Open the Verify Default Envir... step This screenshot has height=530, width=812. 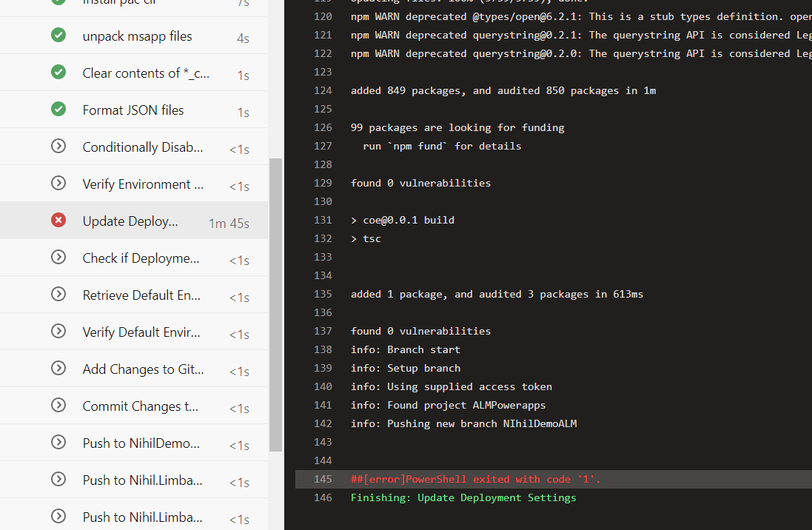(x=134, y=332)
